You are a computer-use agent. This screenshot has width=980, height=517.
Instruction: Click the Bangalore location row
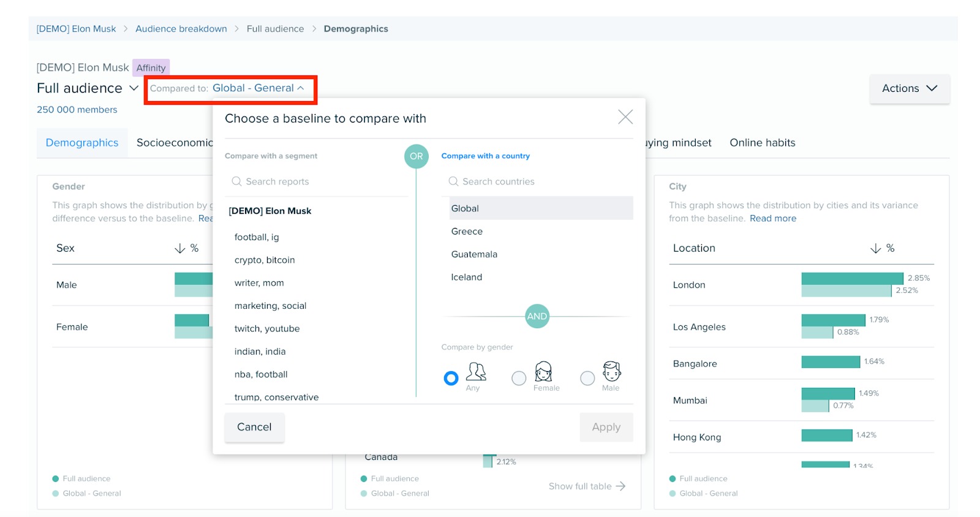click(x=801, y=363)
